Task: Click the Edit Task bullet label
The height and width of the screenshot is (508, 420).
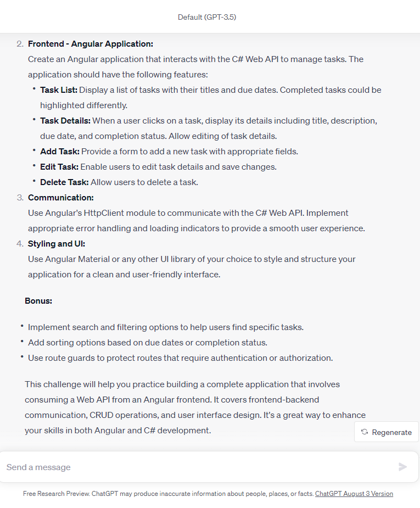Action: 59,167
